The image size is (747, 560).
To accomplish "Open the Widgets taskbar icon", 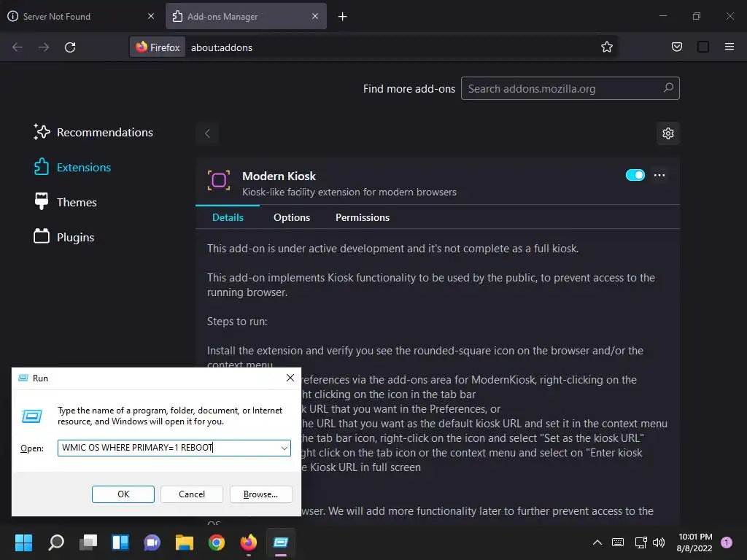I will tap(120, 542).
